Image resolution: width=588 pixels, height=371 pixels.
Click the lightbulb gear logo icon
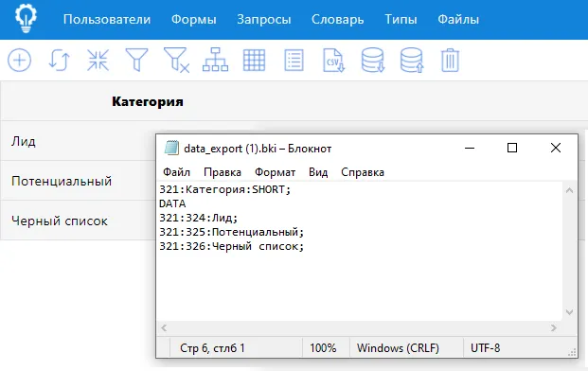(26, 19)
